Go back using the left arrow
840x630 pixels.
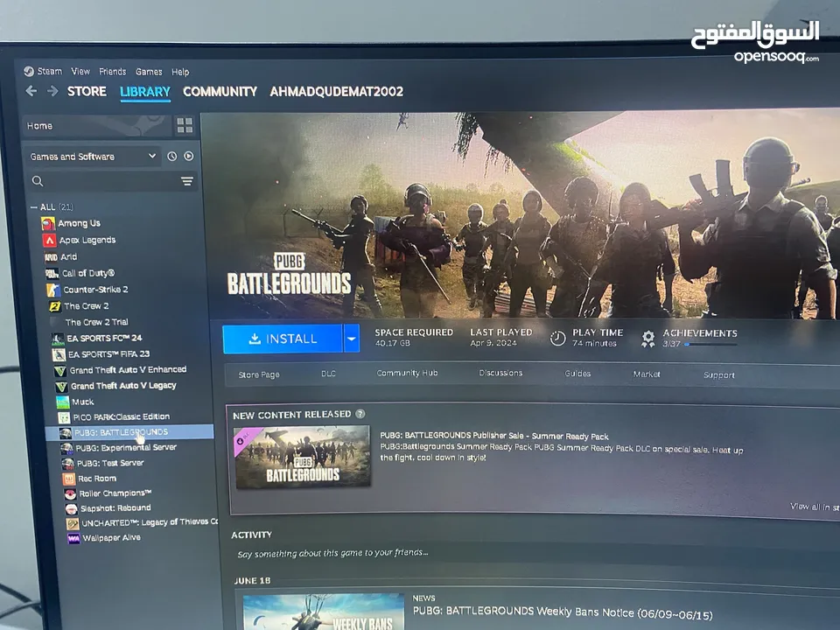pos(31,91)
